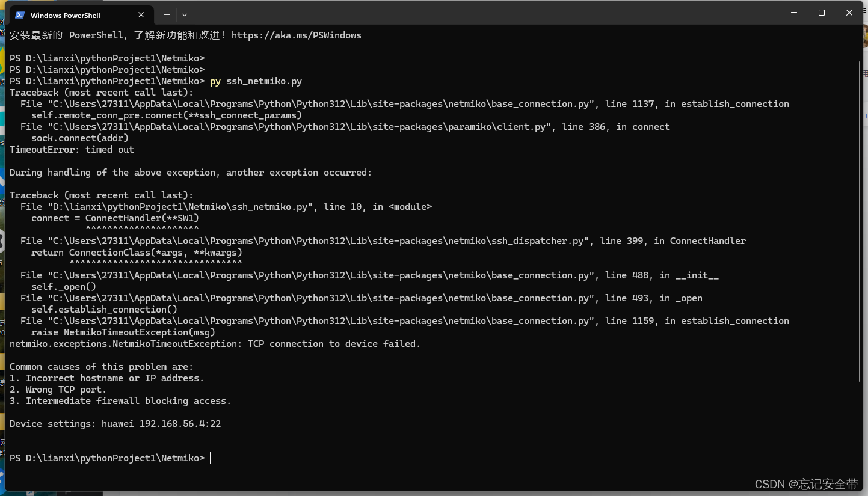The width and height of the screenshot is (868, 496).
Task: Click the blinking cursor at the command prompt
Action: 210,458
